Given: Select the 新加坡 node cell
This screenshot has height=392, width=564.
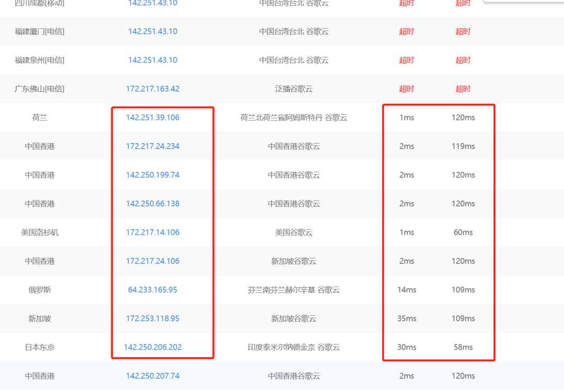Looking at the screenshot, I should [x=40, y=318].
